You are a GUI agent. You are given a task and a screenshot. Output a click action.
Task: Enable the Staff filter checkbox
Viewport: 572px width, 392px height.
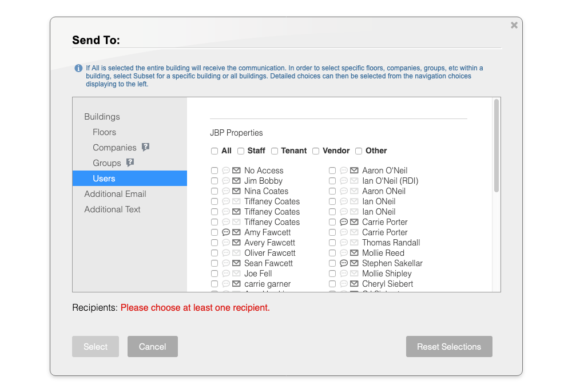(241, 151)
